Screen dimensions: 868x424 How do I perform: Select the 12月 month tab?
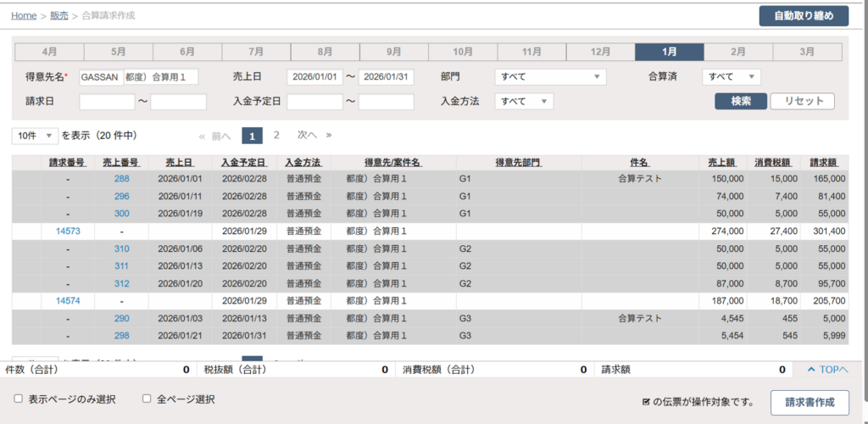point(600,52)
